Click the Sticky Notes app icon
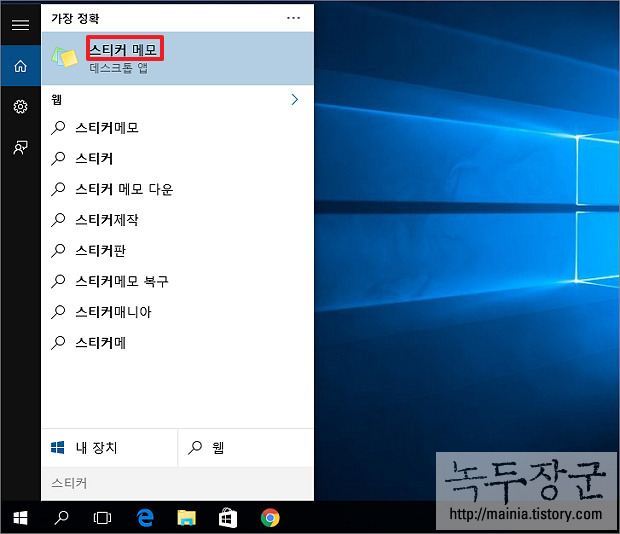Screen dimensions: 620x534 click(x=64, y=58)
